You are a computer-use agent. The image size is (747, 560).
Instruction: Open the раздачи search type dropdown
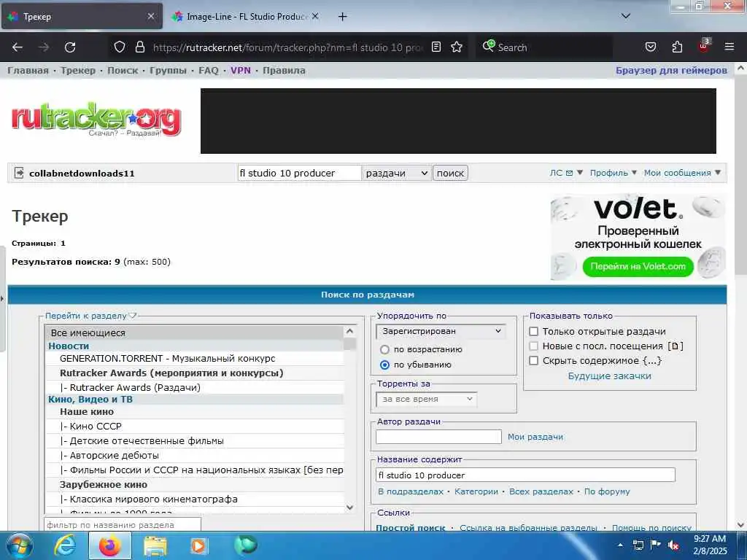tap(396, 173)
